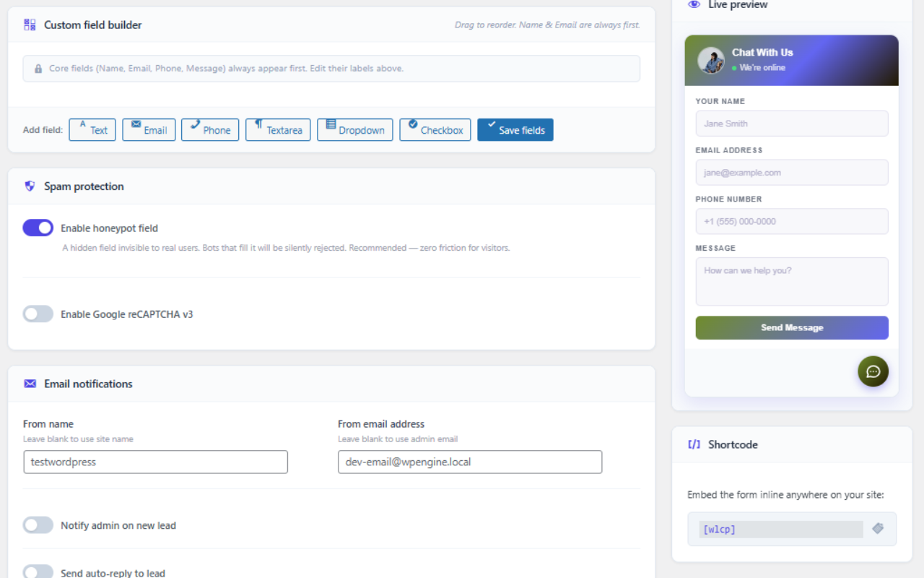The height and width of the screenshot is (578, 924).
Task: Toggle Send auto-reply to lead
Action: click(x=38, y=572)
